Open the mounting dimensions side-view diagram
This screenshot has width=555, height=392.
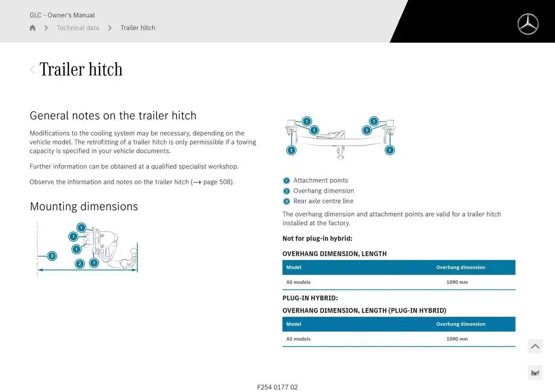coord(87,249)
